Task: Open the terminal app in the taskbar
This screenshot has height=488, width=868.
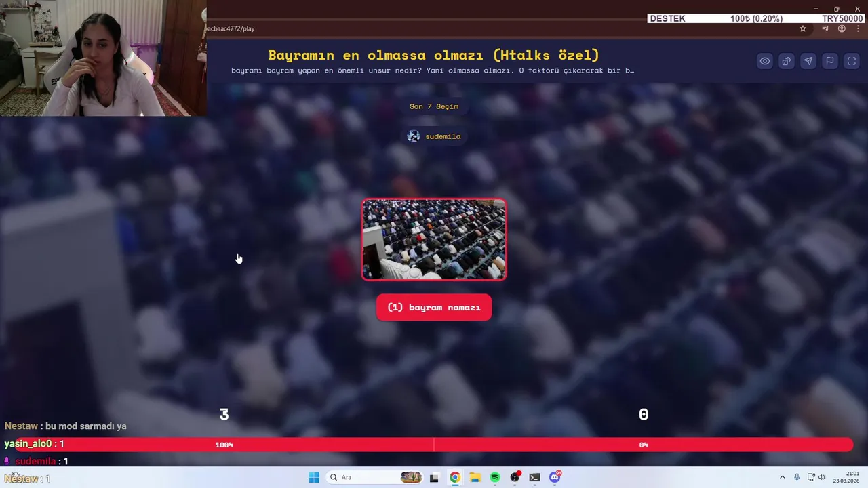Action: click(x=535, y=477)
